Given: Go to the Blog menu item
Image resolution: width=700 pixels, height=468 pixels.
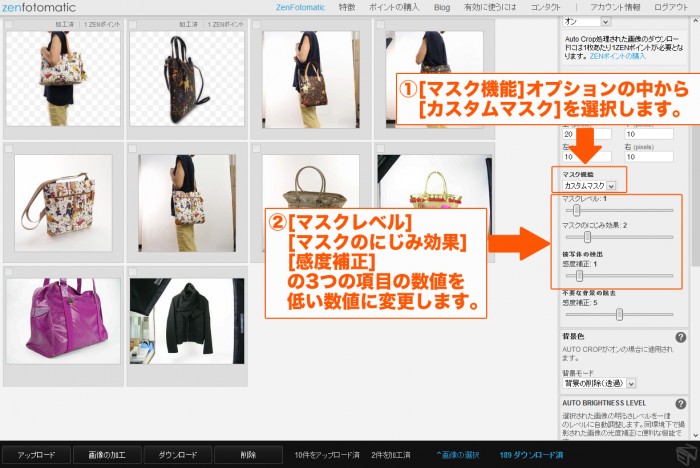Looking at the screenshot, I should tap(441, 7).
